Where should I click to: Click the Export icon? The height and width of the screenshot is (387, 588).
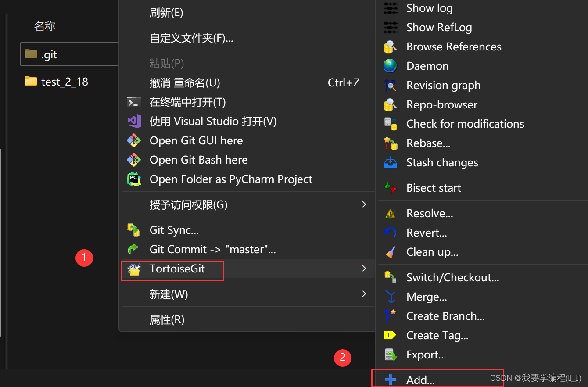pos(390,355)
